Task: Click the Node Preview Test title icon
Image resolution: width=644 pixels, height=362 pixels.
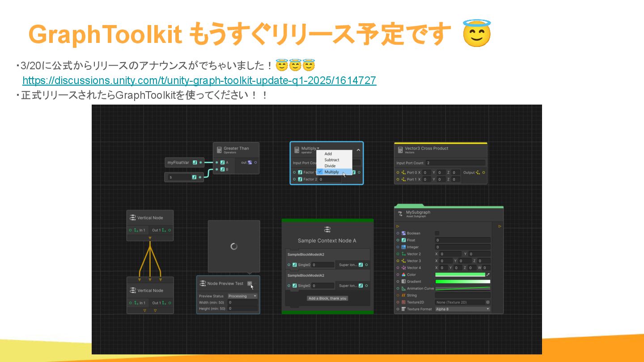Action: [203, 283]
